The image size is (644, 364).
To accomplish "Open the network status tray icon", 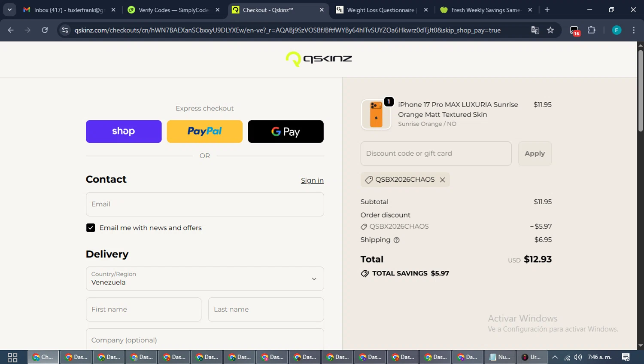I will point(567,357).
